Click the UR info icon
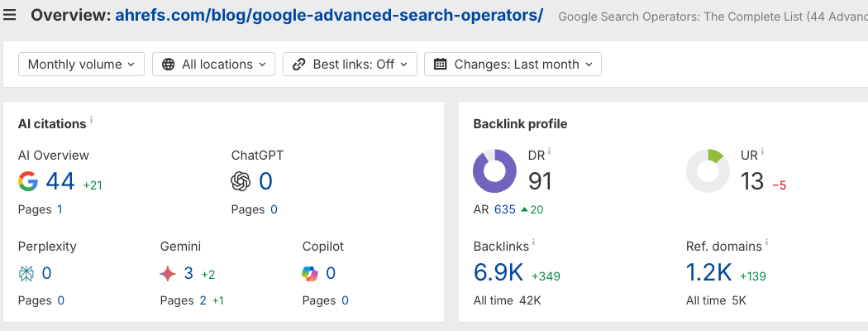Image resolution: width=868 pixels, height=331 pixels. pos(762,151)
